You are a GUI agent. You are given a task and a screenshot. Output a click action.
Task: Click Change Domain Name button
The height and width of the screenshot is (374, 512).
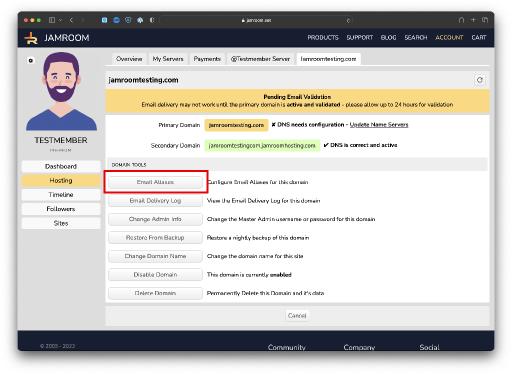pyautogui.click(x=155, y=256)
